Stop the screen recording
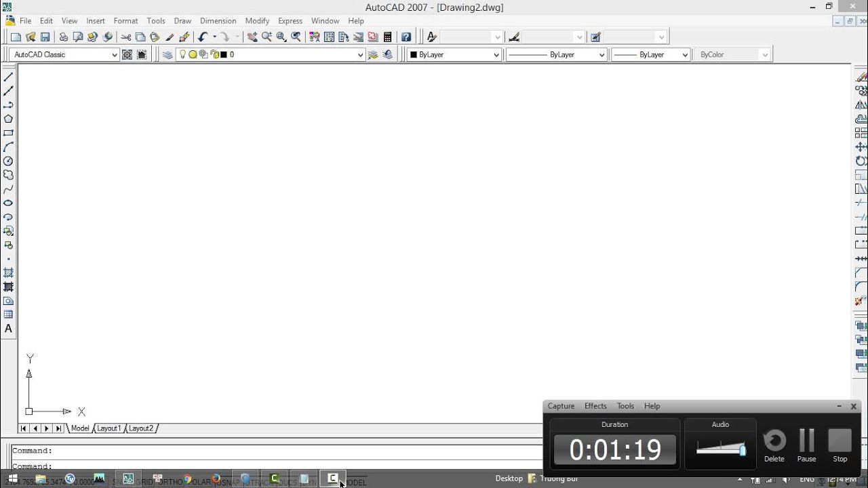The image size is (868, 488). click(x=840, y=446)
